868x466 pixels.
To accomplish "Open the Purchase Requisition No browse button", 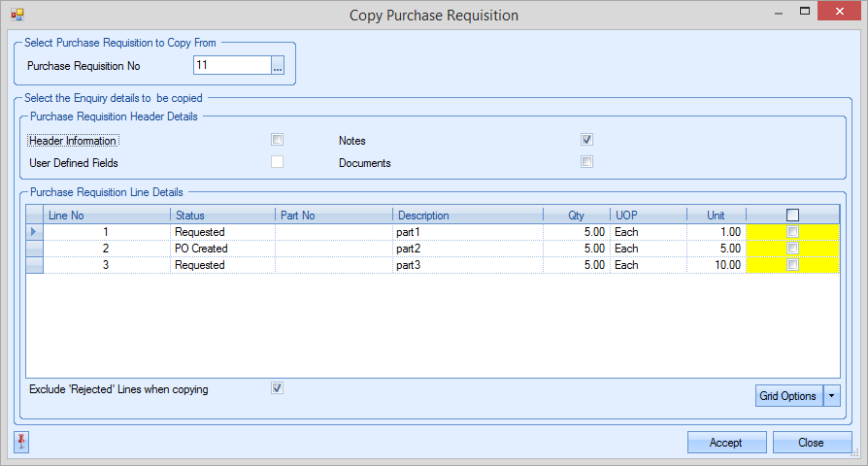I will 278,66.
